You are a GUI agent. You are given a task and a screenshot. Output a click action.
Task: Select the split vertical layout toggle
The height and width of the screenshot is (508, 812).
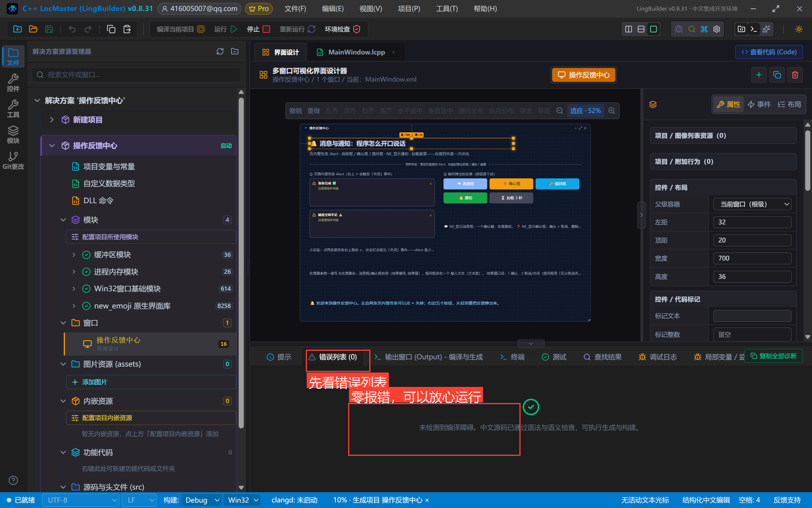pos(628,29)
